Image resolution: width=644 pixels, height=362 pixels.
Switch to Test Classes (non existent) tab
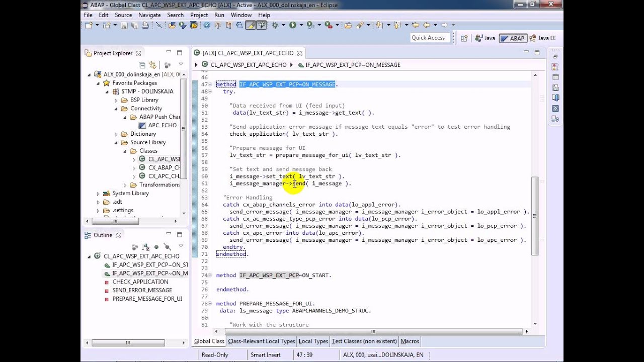coord(364,341)
